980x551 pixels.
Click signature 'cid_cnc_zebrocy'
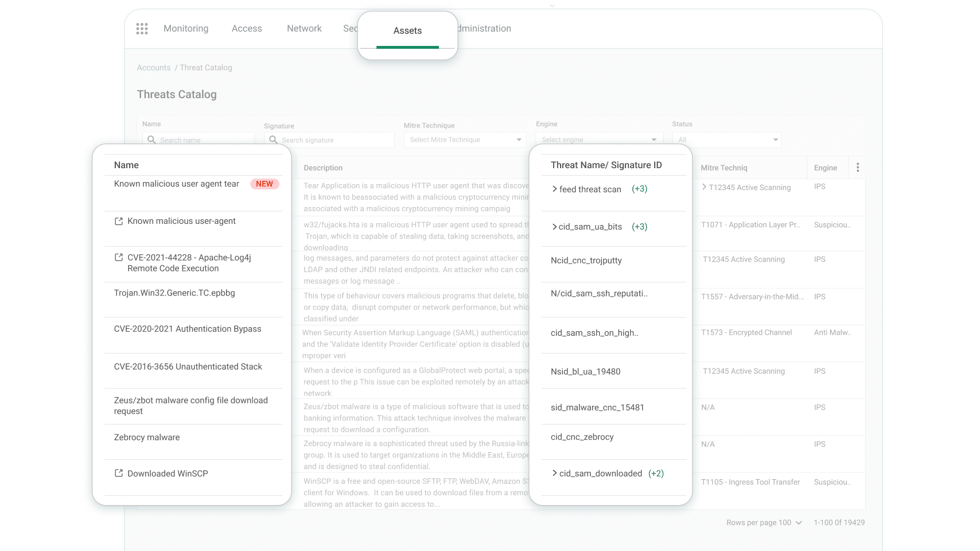582,437
